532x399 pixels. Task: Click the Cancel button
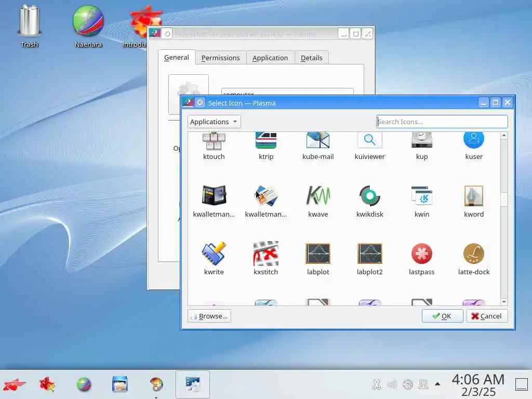(487, 316)
